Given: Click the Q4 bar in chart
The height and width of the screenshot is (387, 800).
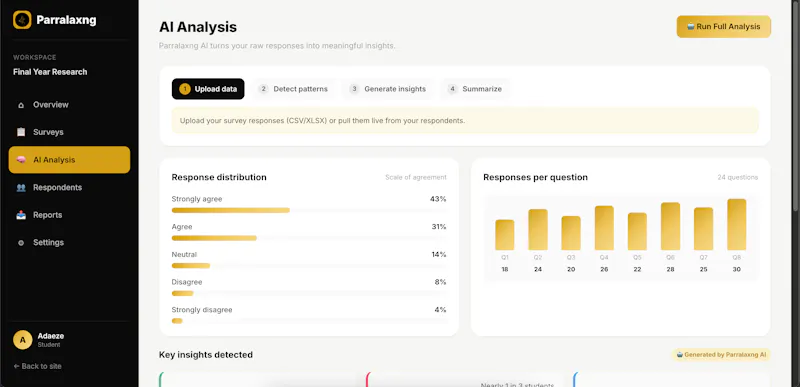Looking at the screenshot, I should (604, 228).
